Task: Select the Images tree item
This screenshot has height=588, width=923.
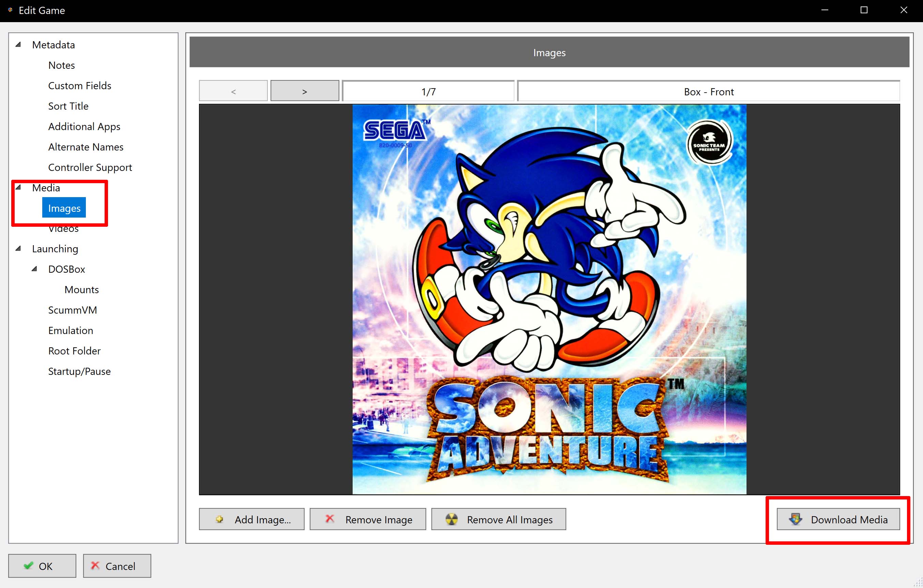Action: point(64,208)
